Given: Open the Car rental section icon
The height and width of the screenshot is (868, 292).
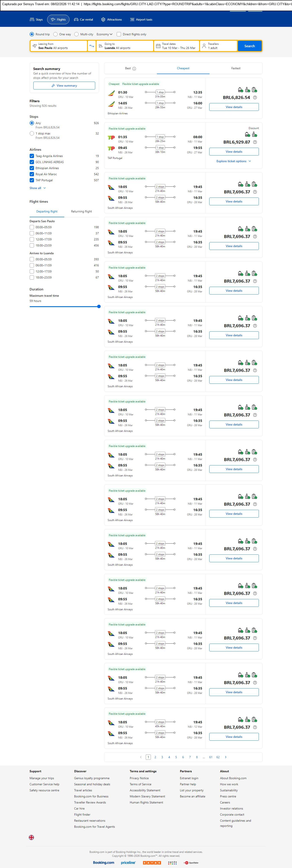Looking at the screenshot, I should point(76,19).
